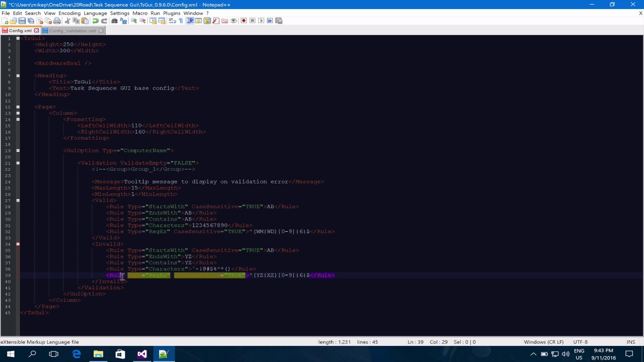Viewport: 644px width, 362px height.
Task: Click the Windows (CR LF) status field
Action: coord(543,342)
